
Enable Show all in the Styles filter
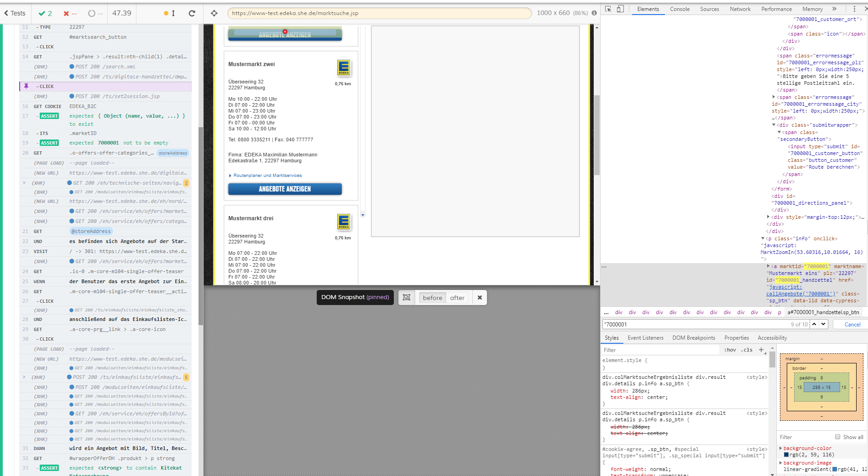pos(838,437)
